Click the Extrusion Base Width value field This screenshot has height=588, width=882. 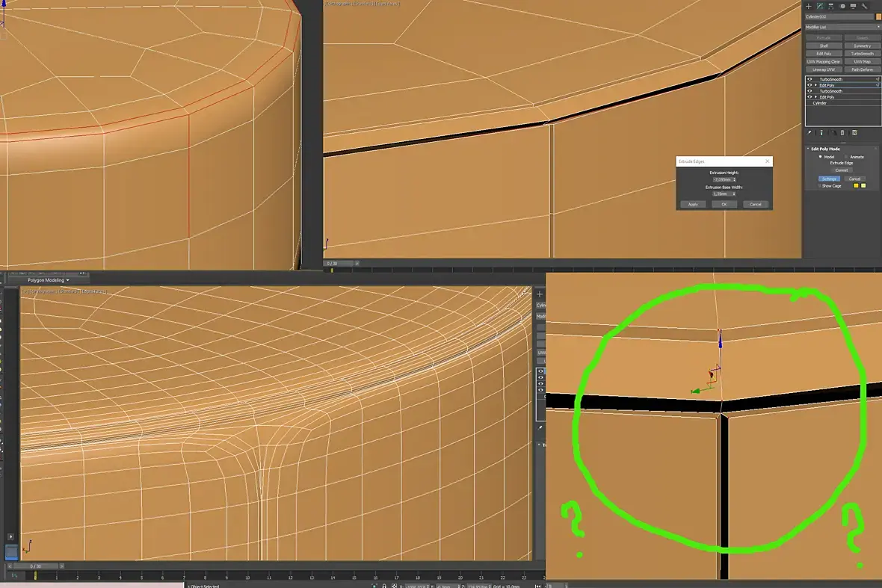(722, 194)
